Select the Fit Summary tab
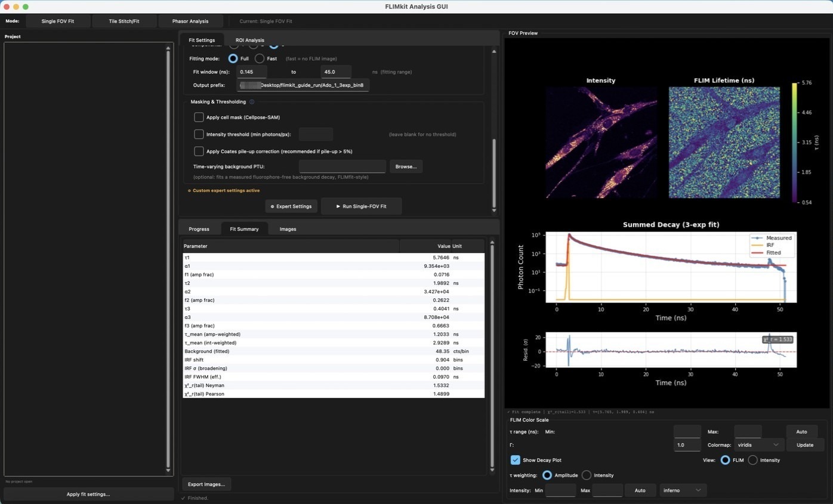The height and width of the screenshot is (504, 833). [244, 229]
